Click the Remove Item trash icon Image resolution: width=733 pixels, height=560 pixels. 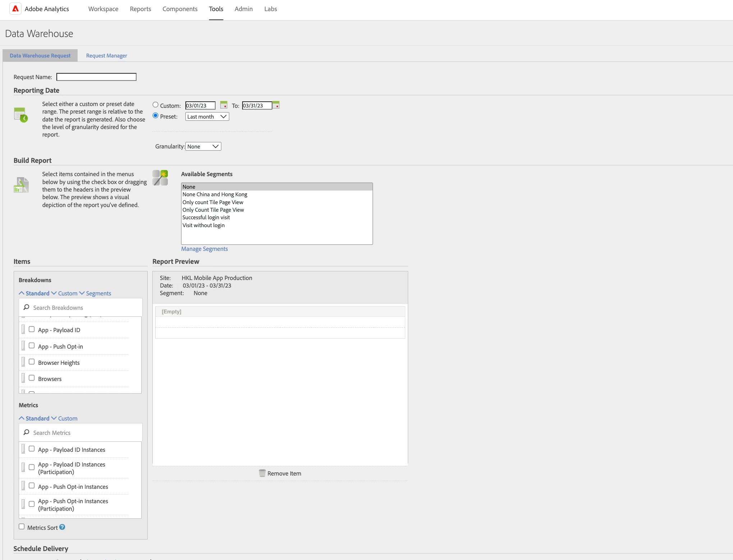tap(262, 473)
